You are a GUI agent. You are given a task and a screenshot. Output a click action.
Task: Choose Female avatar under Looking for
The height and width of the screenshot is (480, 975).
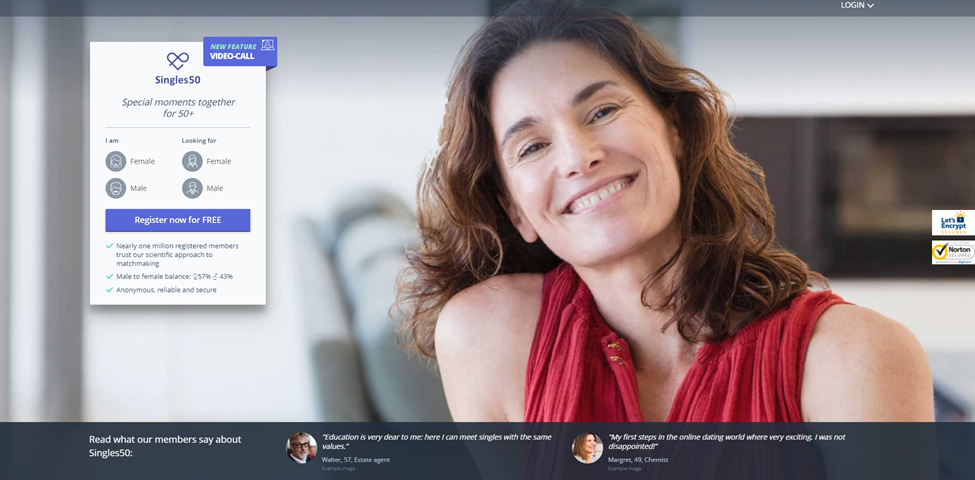192,161
